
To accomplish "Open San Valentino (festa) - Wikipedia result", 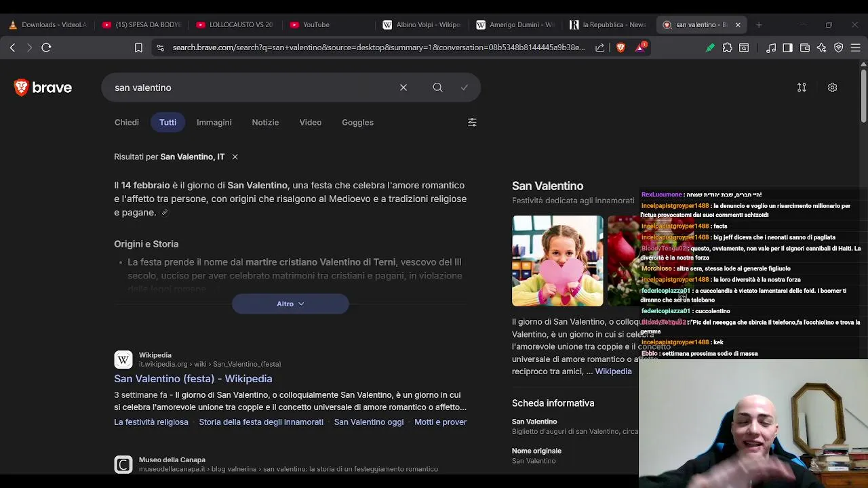I will [193, 379].
